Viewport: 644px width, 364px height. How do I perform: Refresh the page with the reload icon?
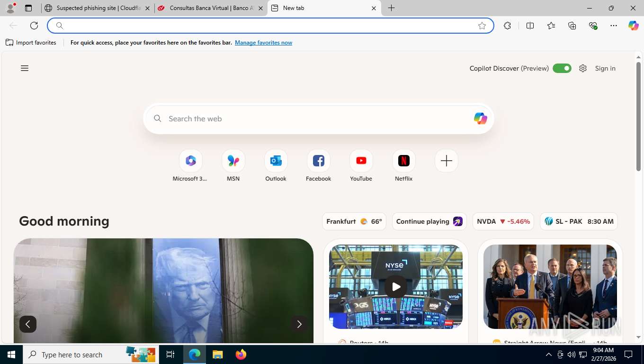(34, 26)
